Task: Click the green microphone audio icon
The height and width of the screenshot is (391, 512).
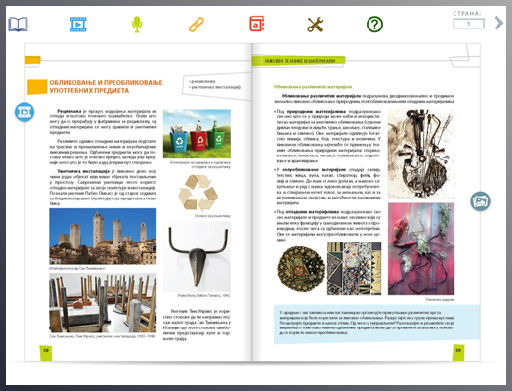Action: pos(137,24)
